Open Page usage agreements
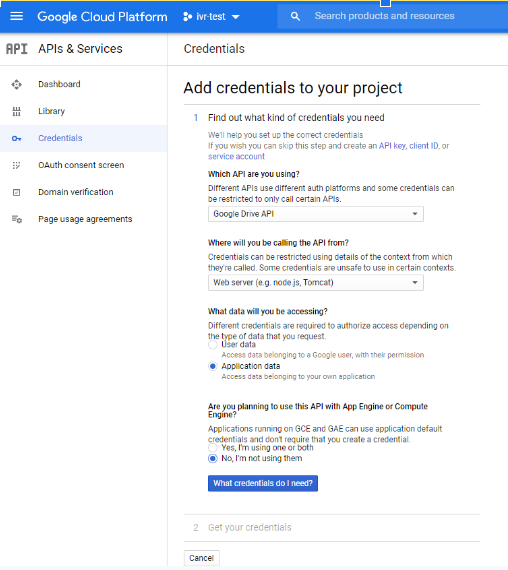The width and height of the screenshot is (508, 570). coord(84,219)
